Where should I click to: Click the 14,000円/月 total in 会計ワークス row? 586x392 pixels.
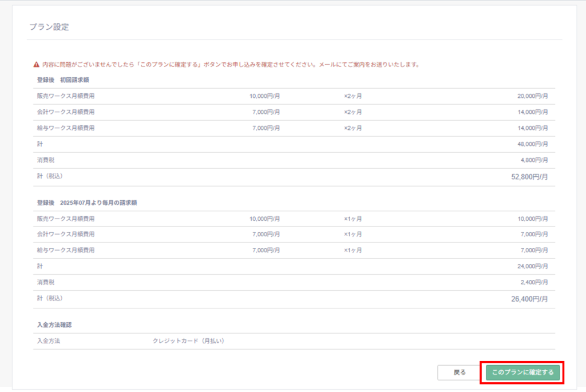point(533,112)
